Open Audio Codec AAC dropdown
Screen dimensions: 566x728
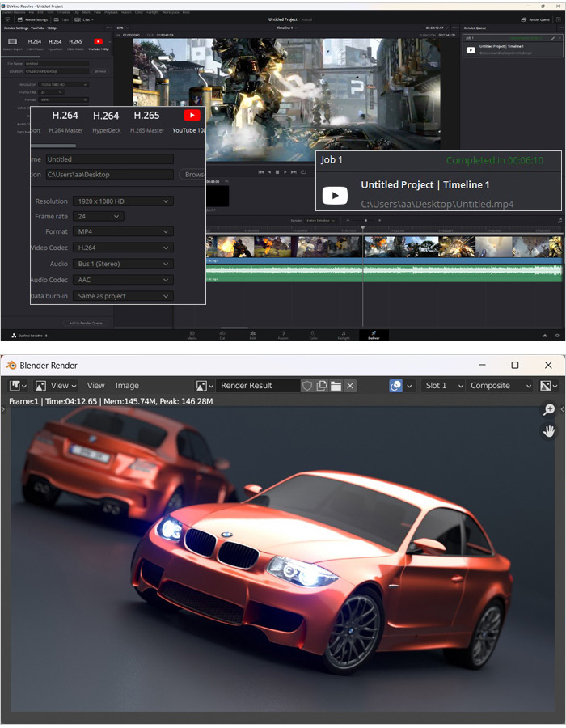123,280
